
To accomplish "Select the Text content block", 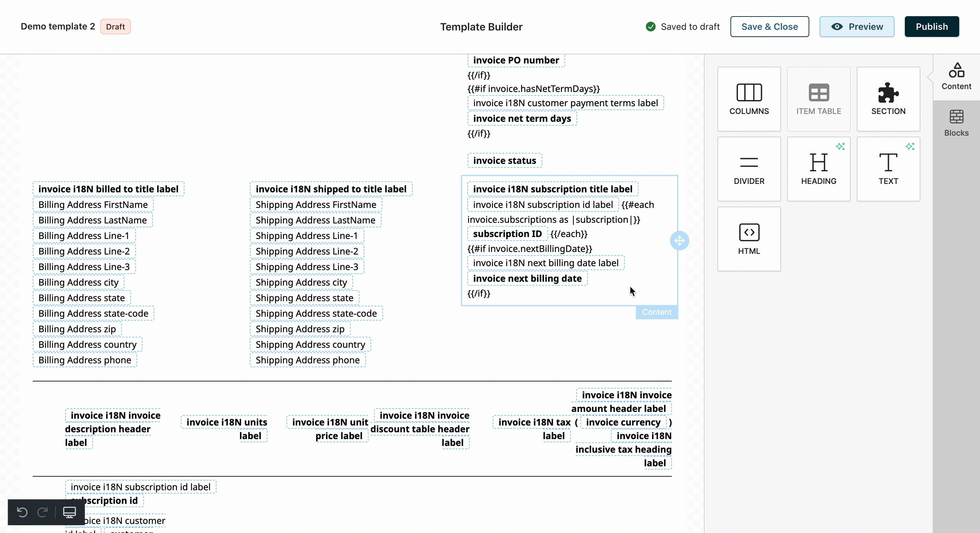I will pyautogui.click(x=888, y=169).
